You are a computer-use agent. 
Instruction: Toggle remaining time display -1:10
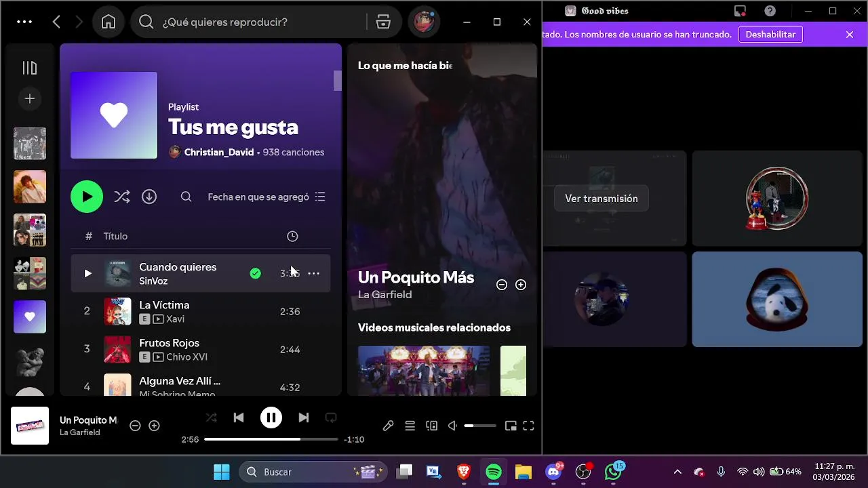tap(354, 439)
